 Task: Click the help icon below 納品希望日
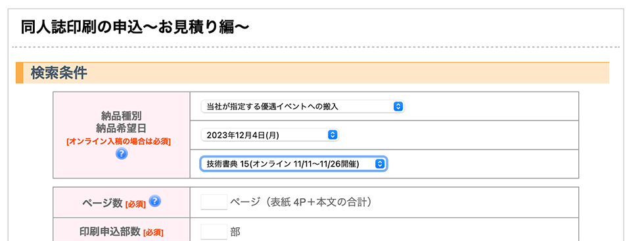tap(122, 154)
